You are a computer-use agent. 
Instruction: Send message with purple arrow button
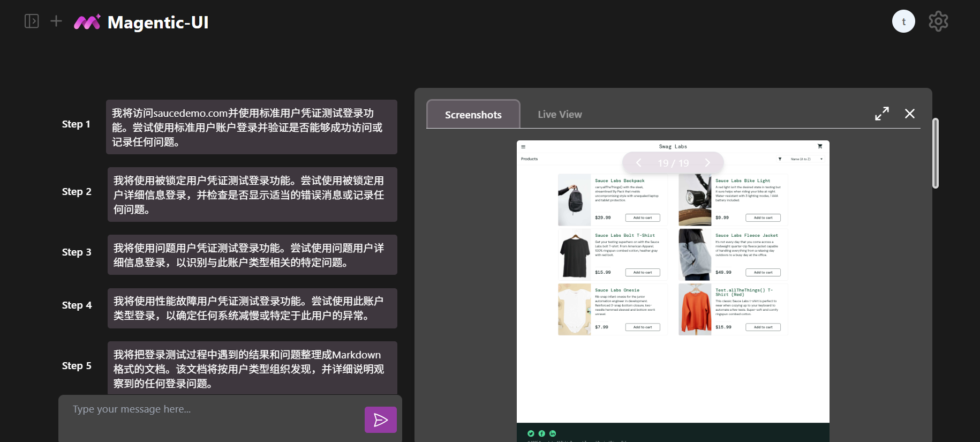(381, 419)
